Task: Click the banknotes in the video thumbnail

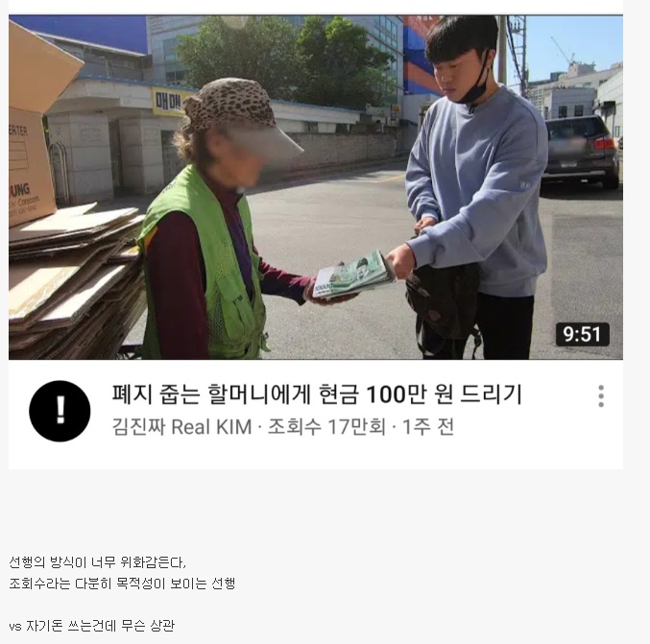Action: [353, 274]
